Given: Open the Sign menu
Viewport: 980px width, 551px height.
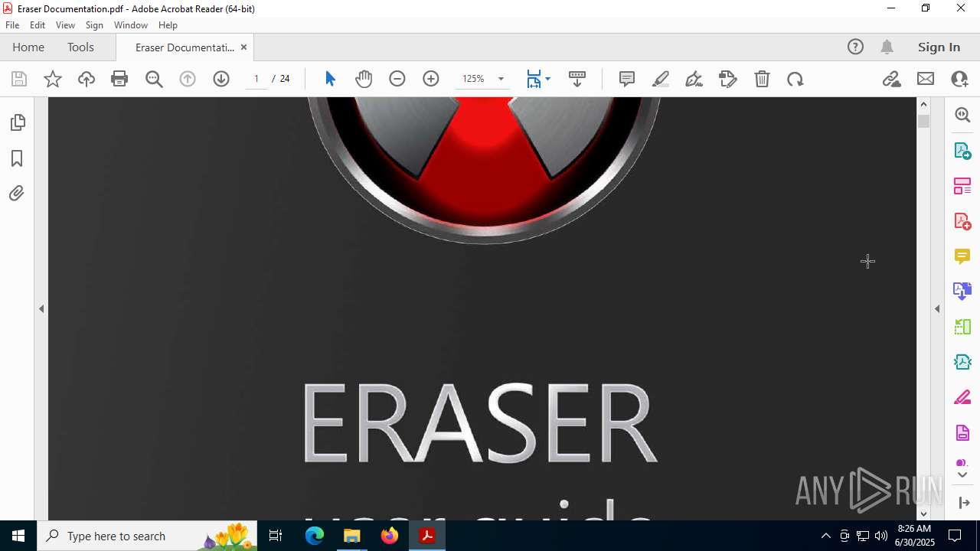Looking at the screenshot, I should point(94,25).
